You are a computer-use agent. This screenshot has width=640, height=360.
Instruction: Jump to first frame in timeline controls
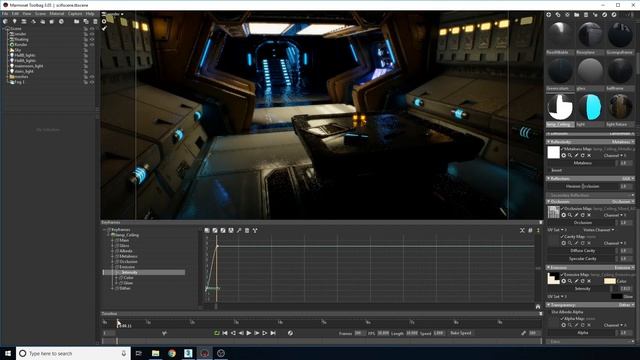point(225,333)
